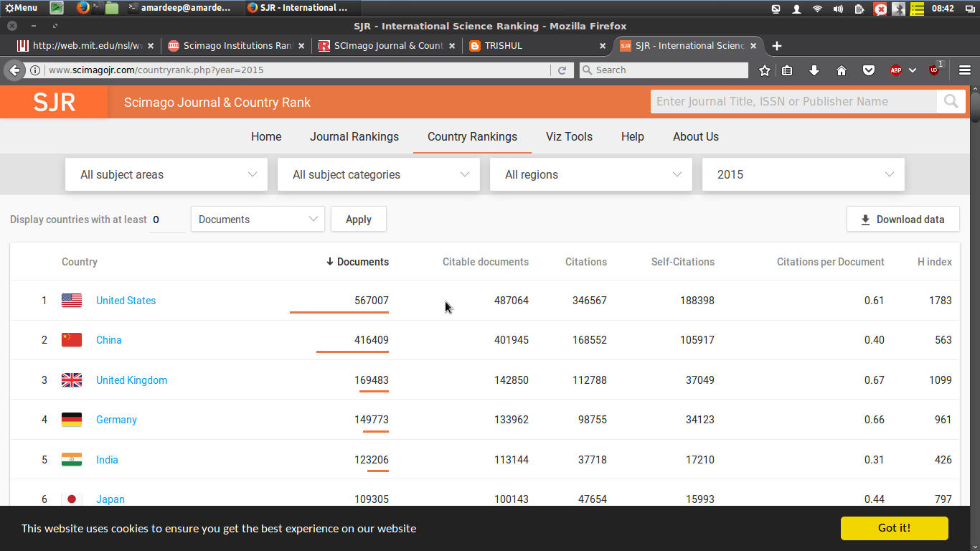Open a new tab with plus button
Screen dimensions: 980x551
(777, 46)
